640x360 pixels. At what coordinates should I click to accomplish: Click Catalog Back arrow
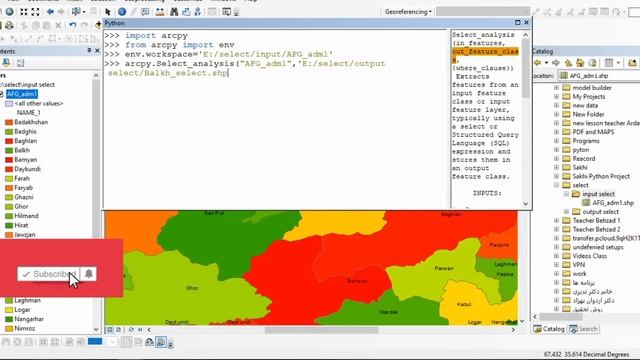tap(538, 62)
